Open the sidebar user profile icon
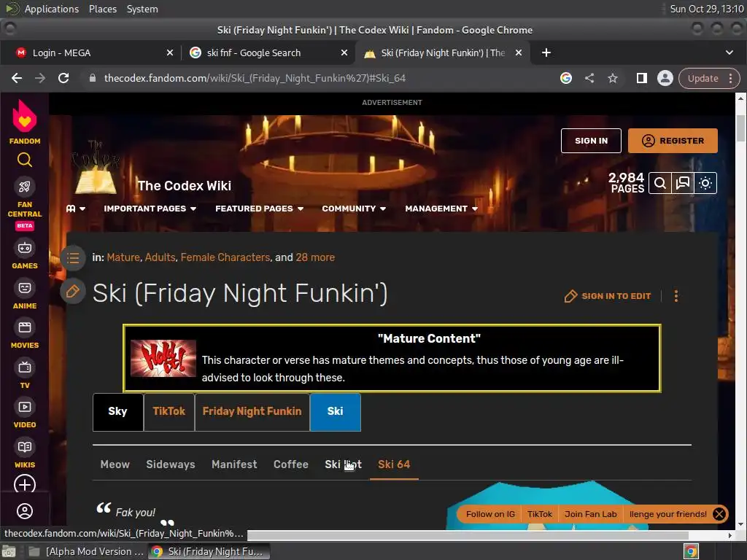The image size is (747, 560). [x=25, y=511]
